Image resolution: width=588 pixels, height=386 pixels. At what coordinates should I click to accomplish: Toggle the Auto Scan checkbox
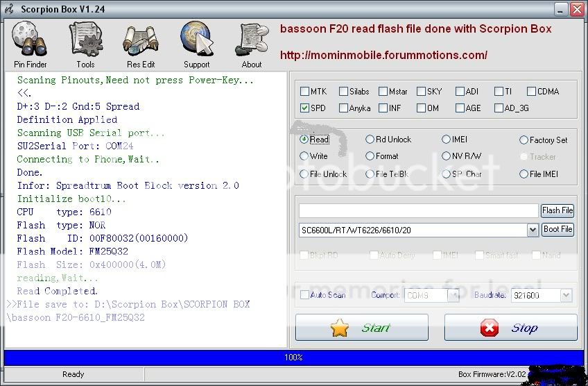point(304,295)
